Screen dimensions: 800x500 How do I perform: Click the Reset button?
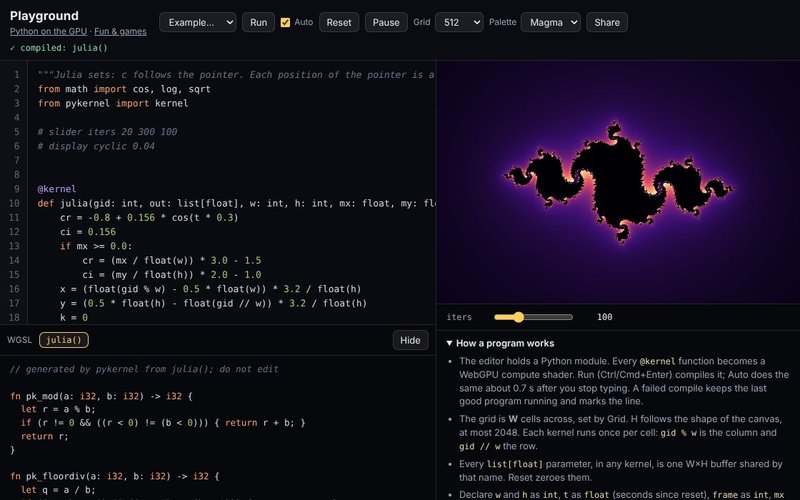click(339, 22)
